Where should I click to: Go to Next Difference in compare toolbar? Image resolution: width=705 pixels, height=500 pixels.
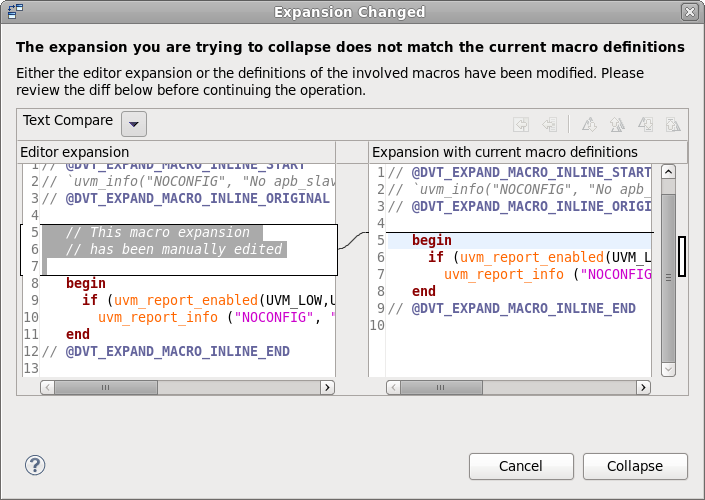point(589,125)
